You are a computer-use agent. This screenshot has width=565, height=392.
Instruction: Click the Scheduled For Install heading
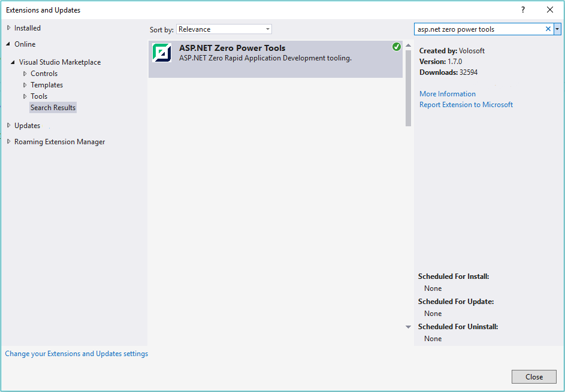pyautogui.click(x=454, y=276)
